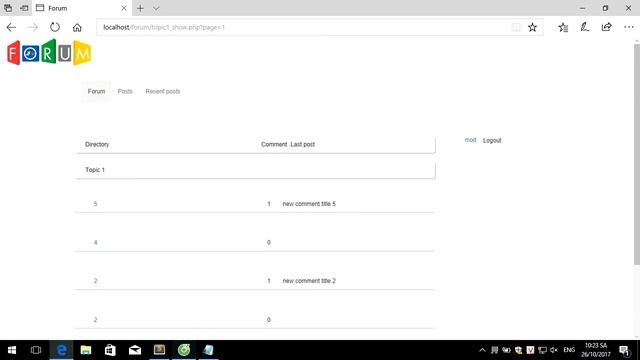Open the mod user profile link
Image resolution: width=640 pixels, height=360 pixels.
[x=470, y=140]
